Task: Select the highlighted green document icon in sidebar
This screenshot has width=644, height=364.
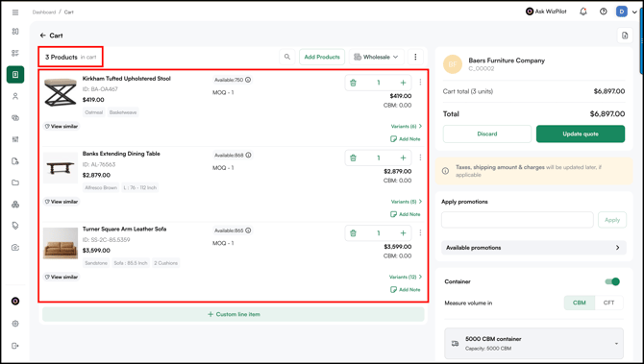Action: pos(15,75)
